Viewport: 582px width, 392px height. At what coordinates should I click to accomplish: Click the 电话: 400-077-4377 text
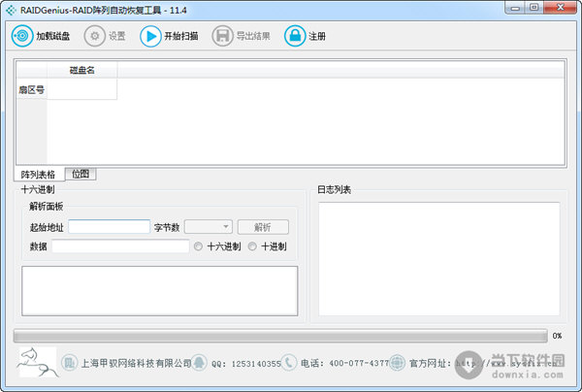pyautogui.click(x=344, y=363)
